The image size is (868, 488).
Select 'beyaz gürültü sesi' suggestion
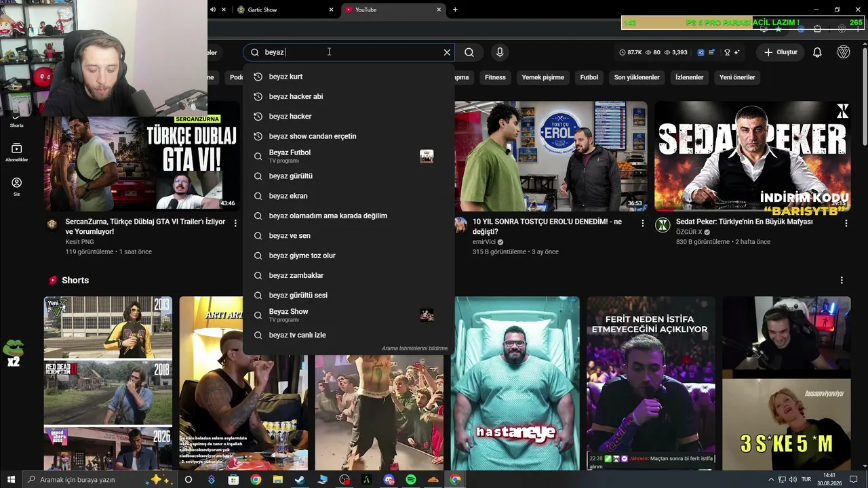coord(349,296)
